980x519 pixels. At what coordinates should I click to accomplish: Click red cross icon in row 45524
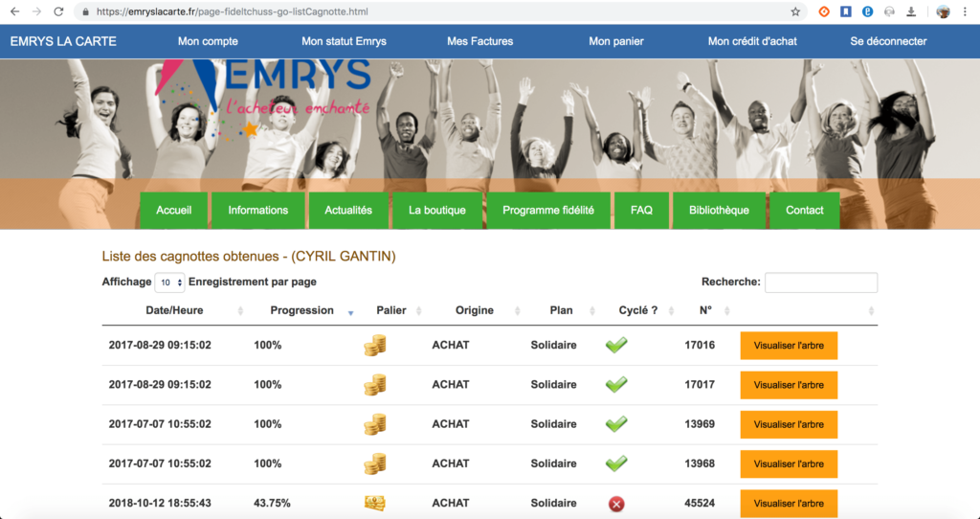click(x=616, y=504)
